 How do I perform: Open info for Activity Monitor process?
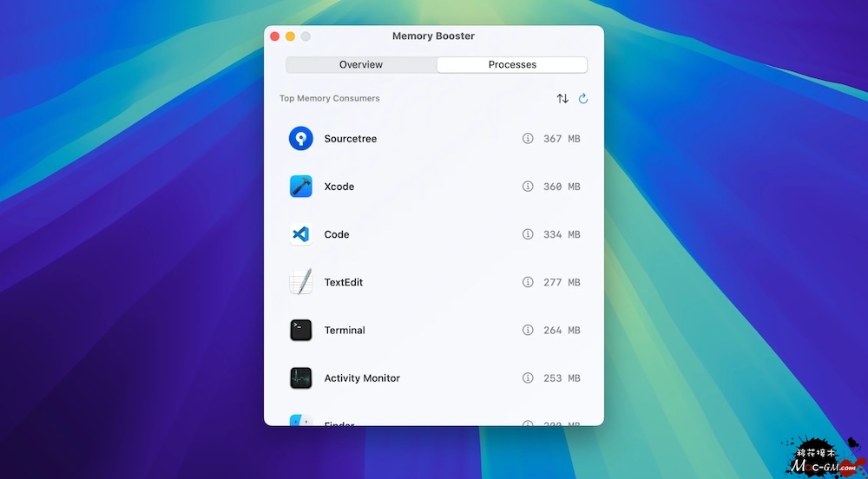(x=528, y=378)
